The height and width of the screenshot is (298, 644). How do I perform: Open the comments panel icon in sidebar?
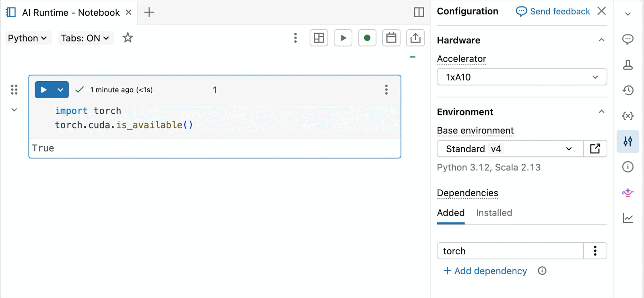(627, 39)
